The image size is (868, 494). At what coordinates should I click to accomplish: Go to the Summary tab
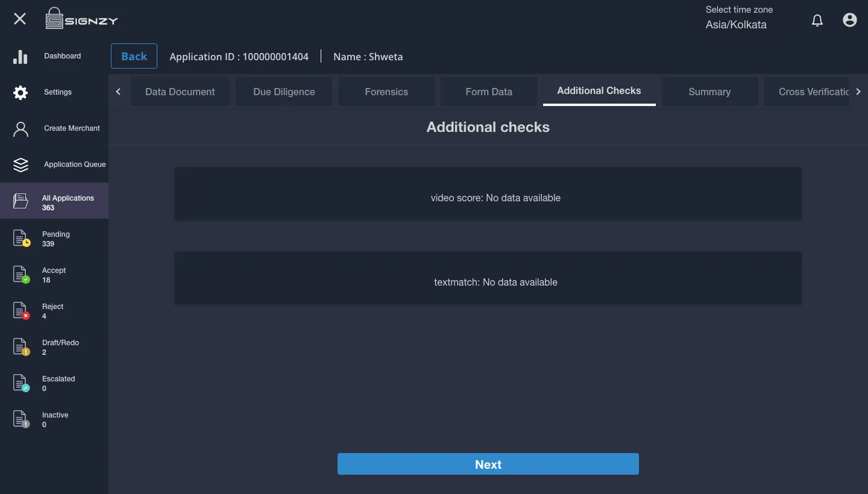click(709, 92)
